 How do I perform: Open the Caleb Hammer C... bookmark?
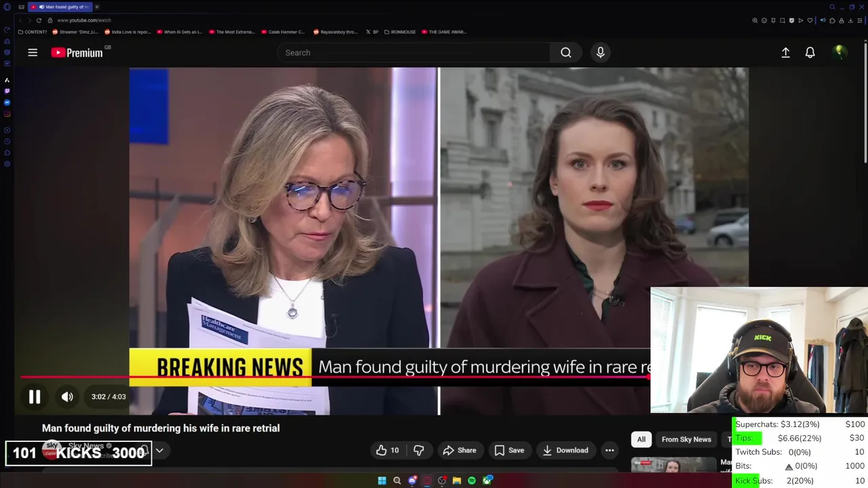[283, 32]
